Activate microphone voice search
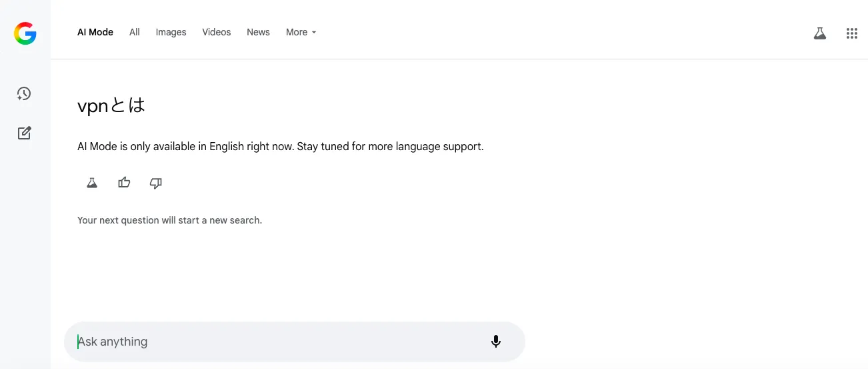Image resolution: width=868 pixels, height=369 pixels. [496, 342]
